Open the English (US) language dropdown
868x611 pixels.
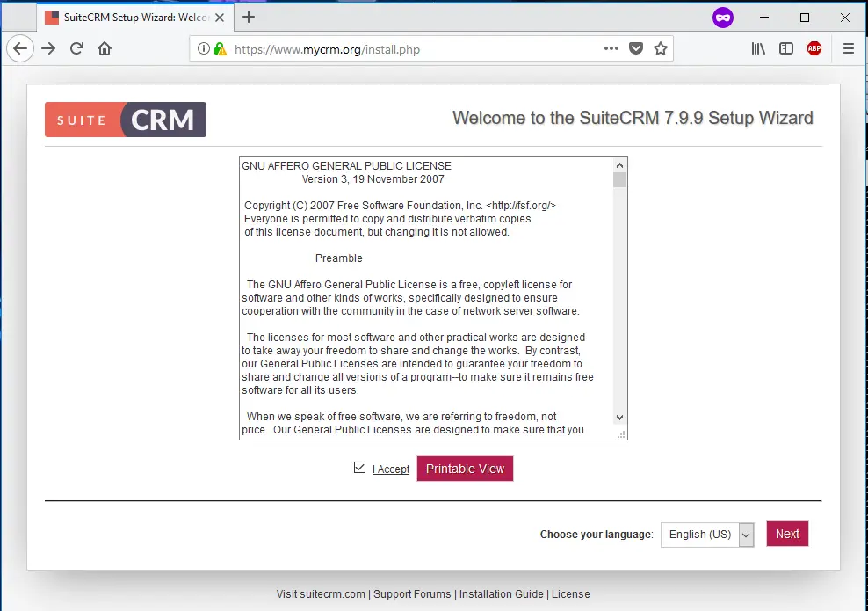pos(707,535)
